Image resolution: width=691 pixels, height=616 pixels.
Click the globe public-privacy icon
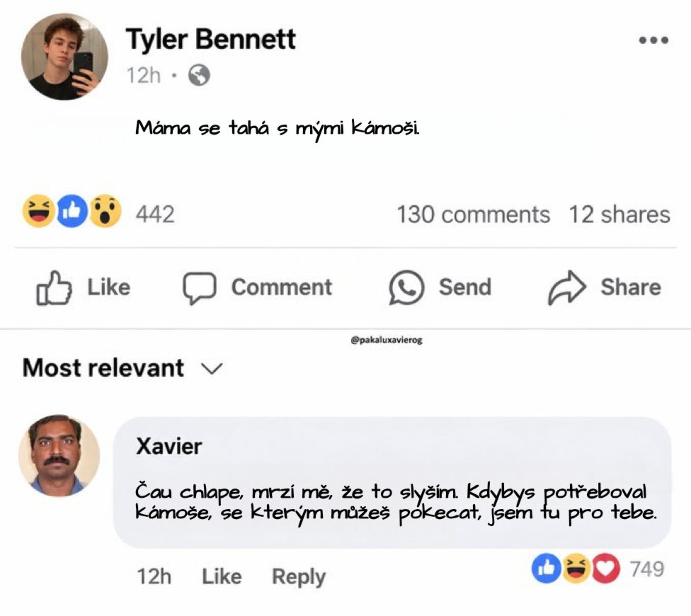pos(199,75)
